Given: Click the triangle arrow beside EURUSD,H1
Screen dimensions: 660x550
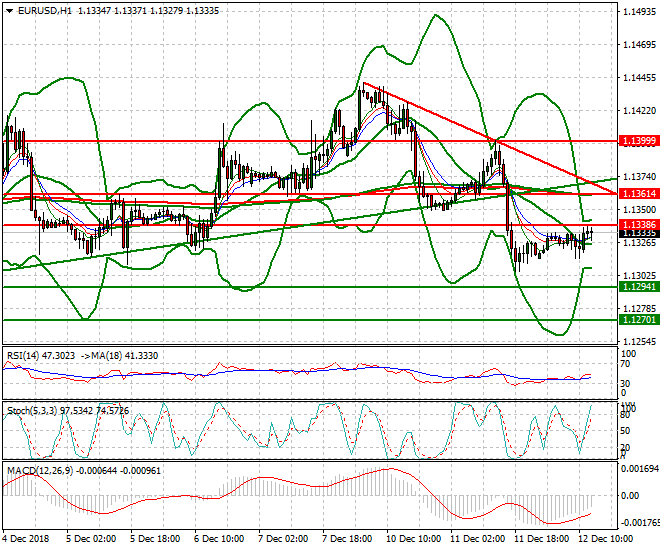Looking at the screenshot, I should (x=7, y=10).
